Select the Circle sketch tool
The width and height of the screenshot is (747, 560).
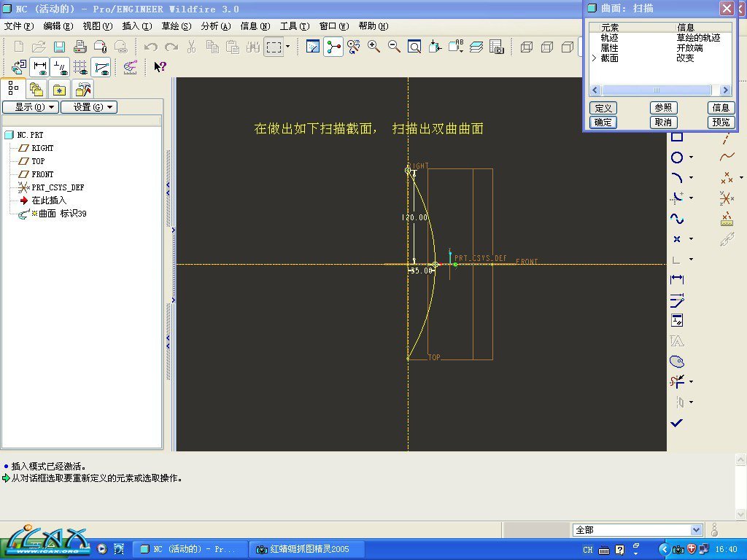point(677,157)
